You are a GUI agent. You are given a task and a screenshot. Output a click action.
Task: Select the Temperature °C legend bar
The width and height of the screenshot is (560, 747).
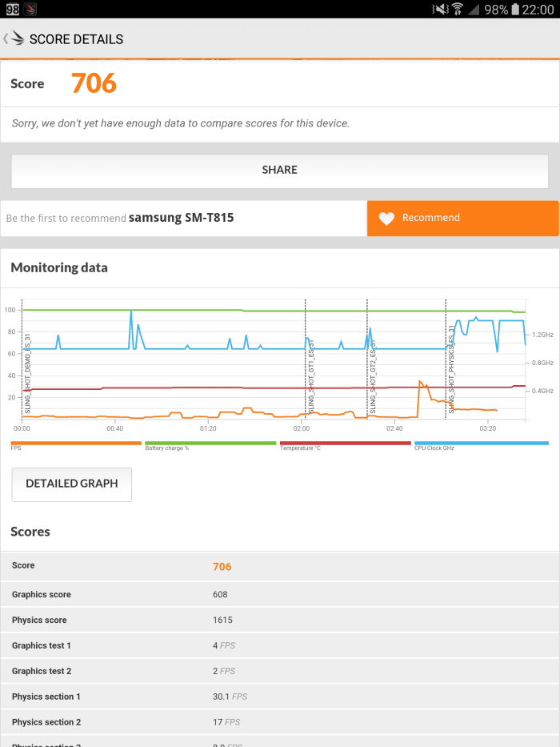(x=346, y=443)
